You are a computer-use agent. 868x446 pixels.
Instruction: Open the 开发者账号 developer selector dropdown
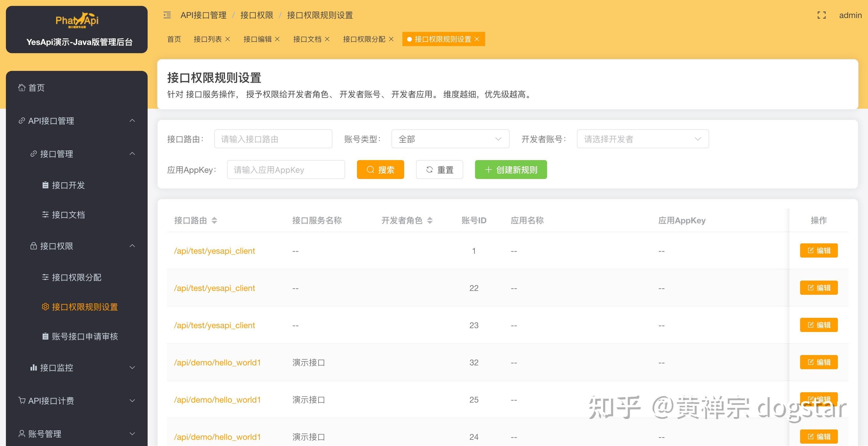642,139
